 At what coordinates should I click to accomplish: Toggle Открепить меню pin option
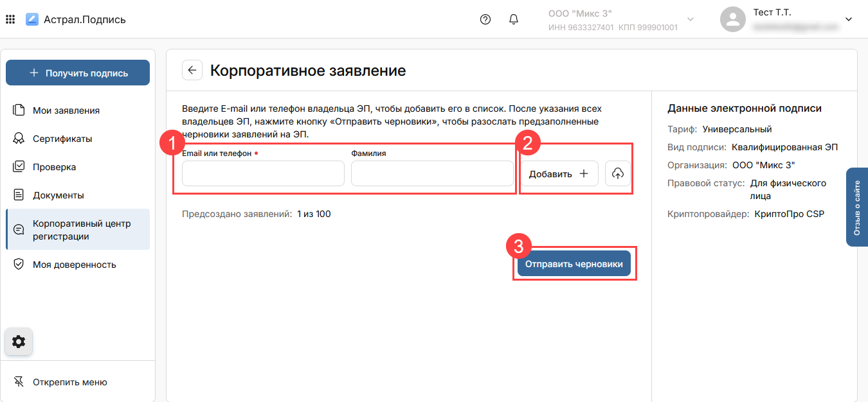click(x=69, y=382)
